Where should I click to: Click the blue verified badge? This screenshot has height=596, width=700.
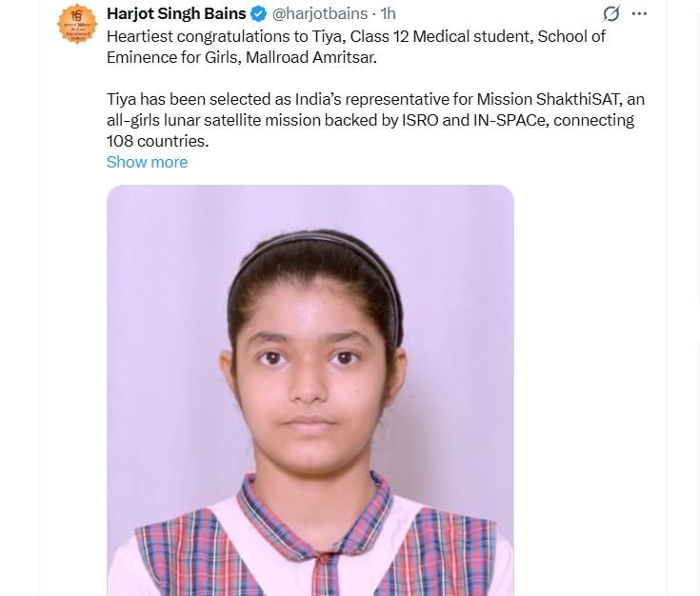(258, 14)
